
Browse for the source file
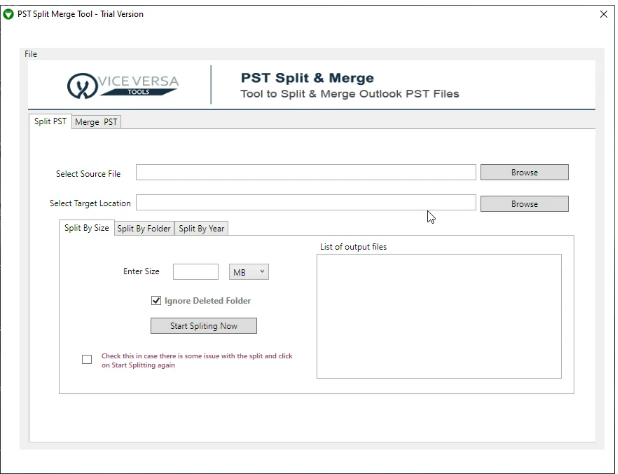524,173
